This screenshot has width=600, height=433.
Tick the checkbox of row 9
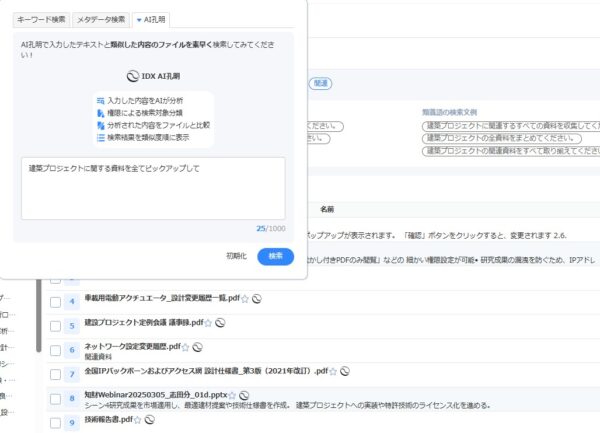pyautogui.click(x=55, y=423)
